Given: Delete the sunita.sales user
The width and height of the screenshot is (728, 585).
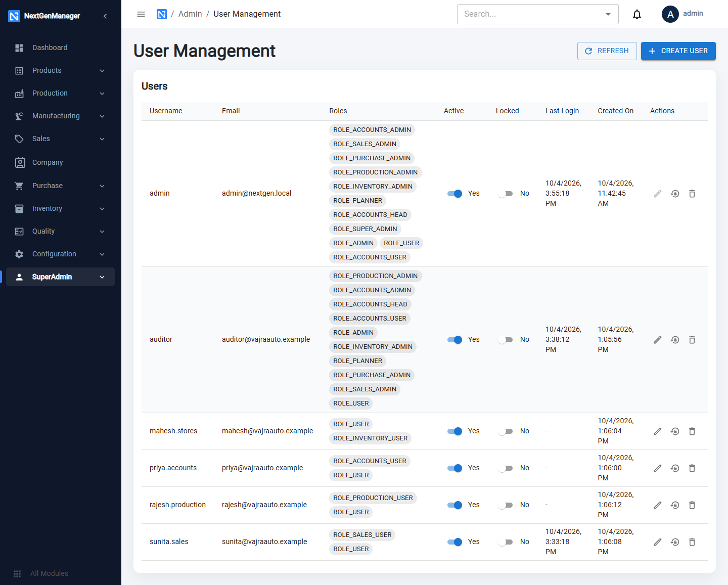Looking at the screenshot, I should point(692,542).
